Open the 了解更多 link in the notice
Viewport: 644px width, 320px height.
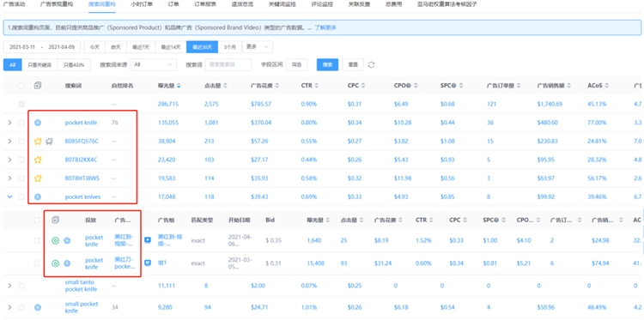click(325, 27)
